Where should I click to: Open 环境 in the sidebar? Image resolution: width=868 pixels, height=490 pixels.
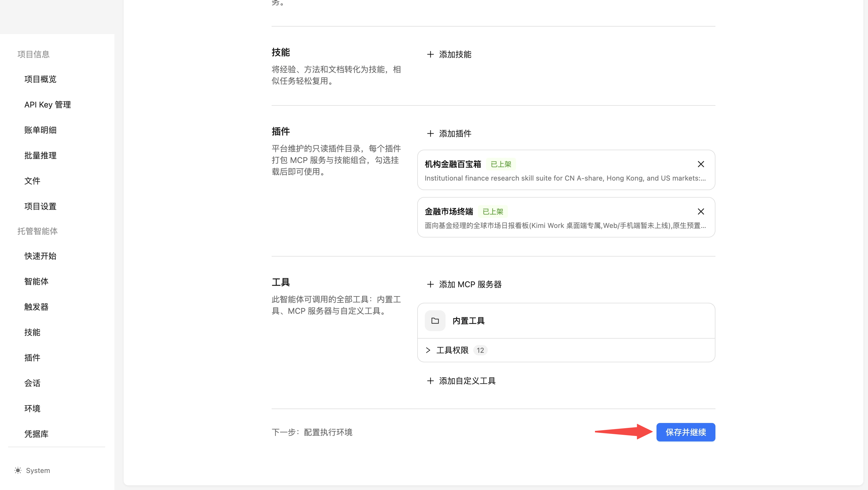coord(32,409)
